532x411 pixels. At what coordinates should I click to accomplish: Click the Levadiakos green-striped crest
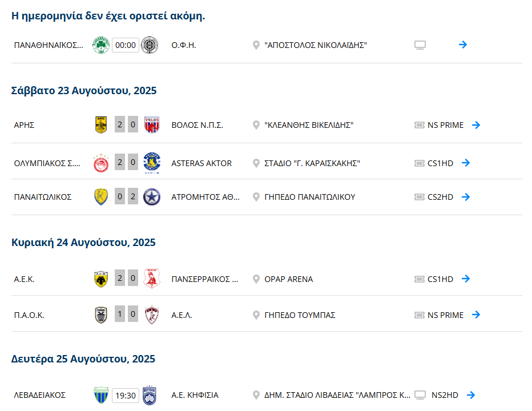[x=101, y=395]
